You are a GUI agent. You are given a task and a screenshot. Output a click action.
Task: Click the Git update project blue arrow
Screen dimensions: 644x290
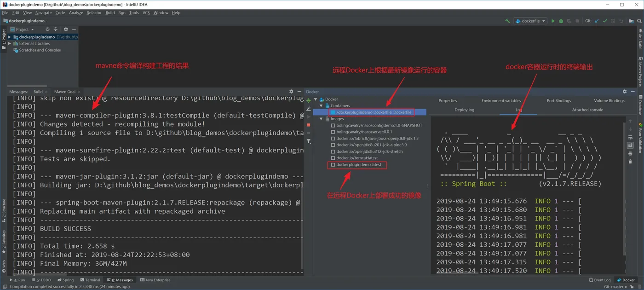tap(597, 21)
